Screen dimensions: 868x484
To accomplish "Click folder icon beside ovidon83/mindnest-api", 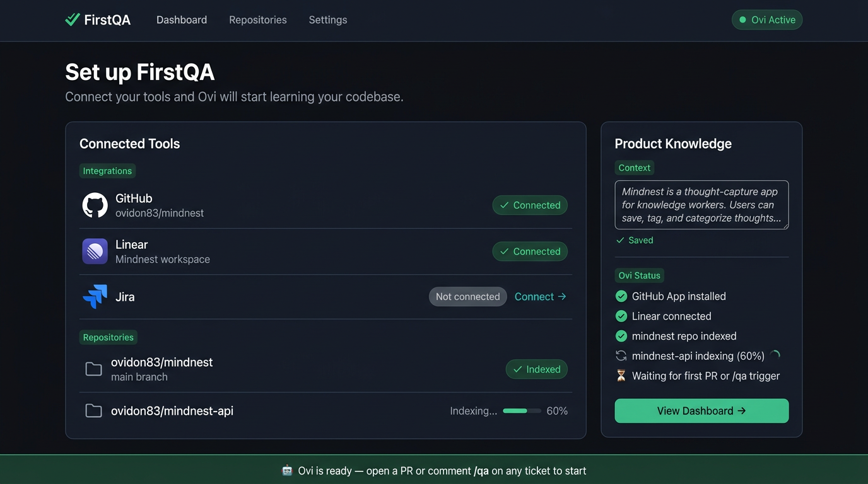I will pyautogui.click(x=93, y=411).
